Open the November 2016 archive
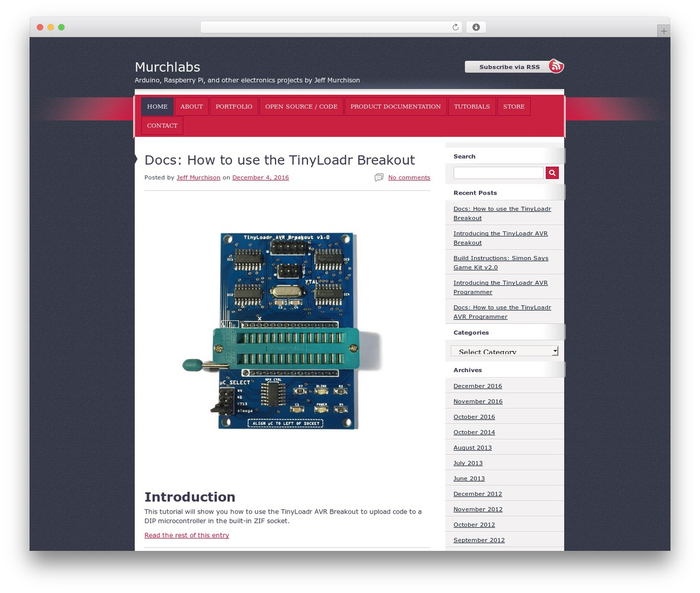Image resolution: width=700 pixels, height=593 pixels. coord(478,401)
